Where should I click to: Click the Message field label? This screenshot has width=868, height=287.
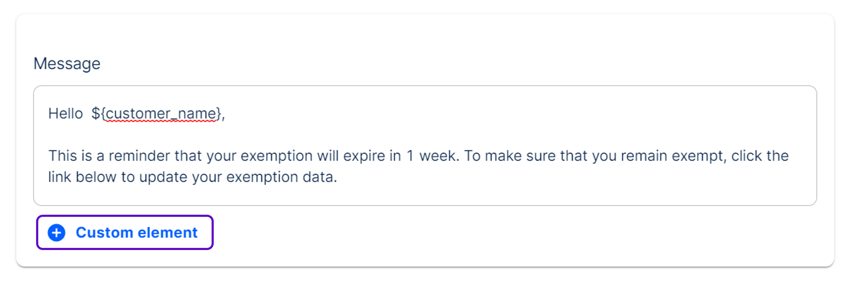click(x=67, y=64)
